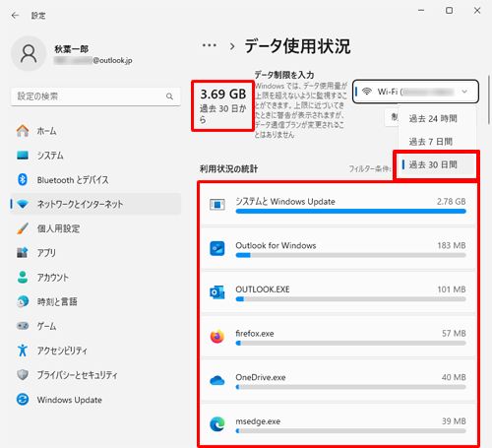Screen dimensions: 492x448
Task: Click the firefox.exe icon
Action: [x=217, y=337]
